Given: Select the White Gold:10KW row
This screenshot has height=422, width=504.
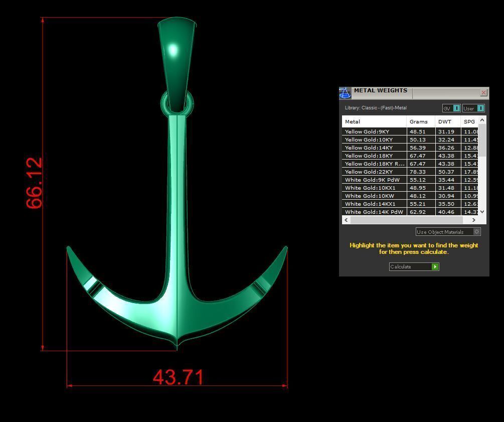Looking at the screenshot, I should (x=410, y=196).
